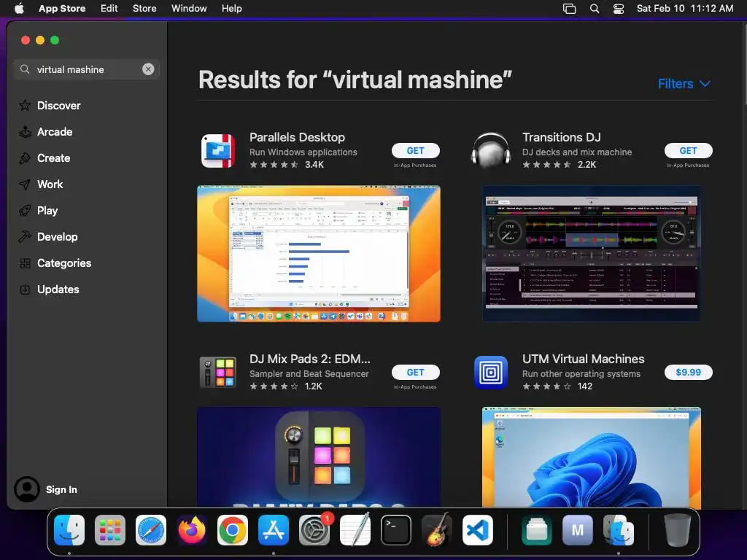
Task: Open the Arcade section
Action: pyautogui.click(x=46, y=131)
